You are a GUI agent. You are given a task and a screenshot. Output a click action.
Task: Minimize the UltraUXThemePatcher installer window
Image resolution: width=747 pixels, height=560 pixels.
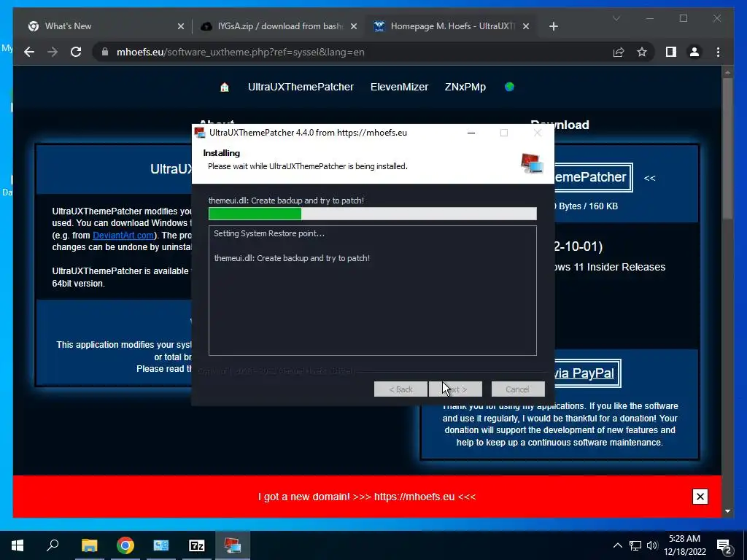tap(471, 133)
